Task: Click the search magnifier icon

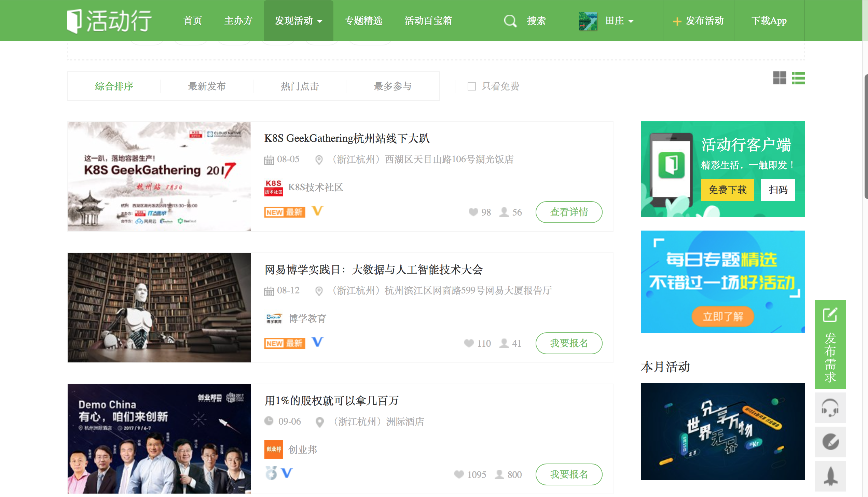Action: click(510, 21)
